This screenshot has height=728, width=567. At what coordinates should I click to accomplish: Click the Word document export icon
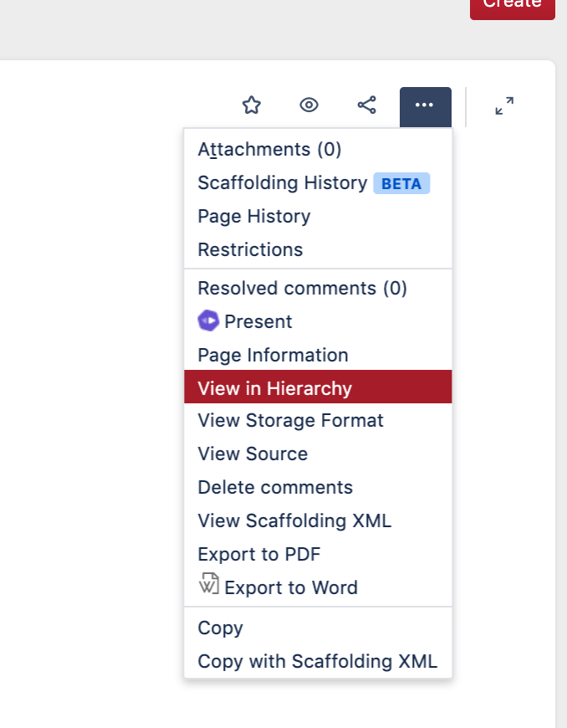click(208, 585)
